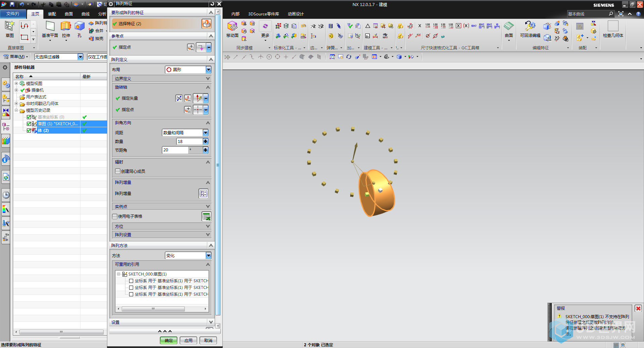Click the 基本曲线 command search box

587,14
